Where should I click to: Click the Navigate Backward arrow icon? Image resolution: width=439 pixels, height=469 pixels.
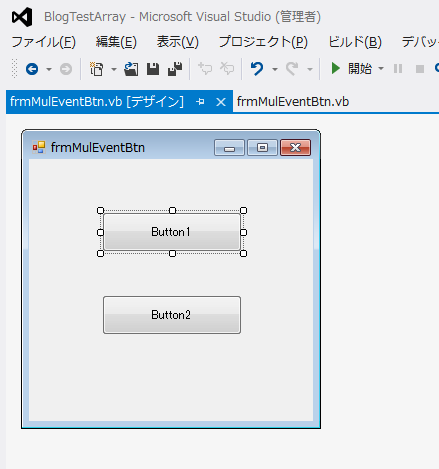coord(32,69)
